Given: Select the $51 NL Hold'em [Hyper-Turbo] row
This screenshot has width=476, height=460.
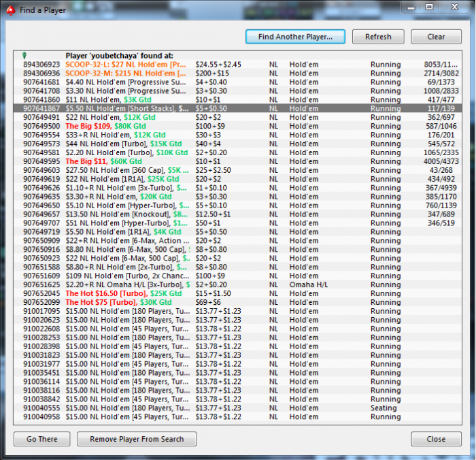Looking at the screenshot, I should (x=238, y=223).
